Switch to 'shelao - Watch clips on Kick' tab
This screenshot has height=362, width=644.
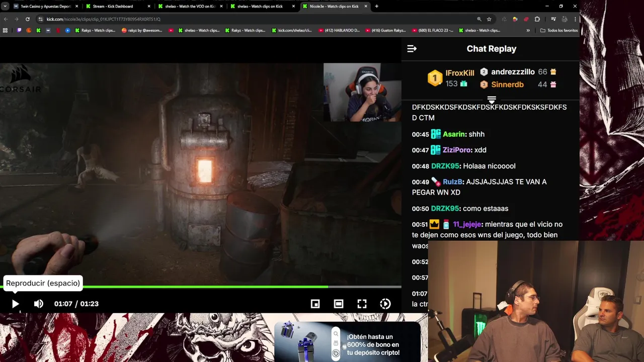click(x=262, y=6)
